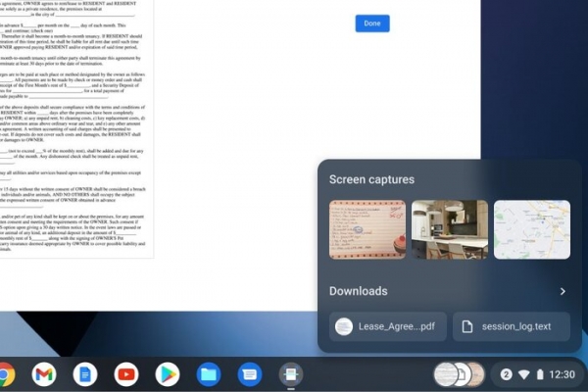Open the Files app icon
The image size is (588, 392).
(209, 373)
